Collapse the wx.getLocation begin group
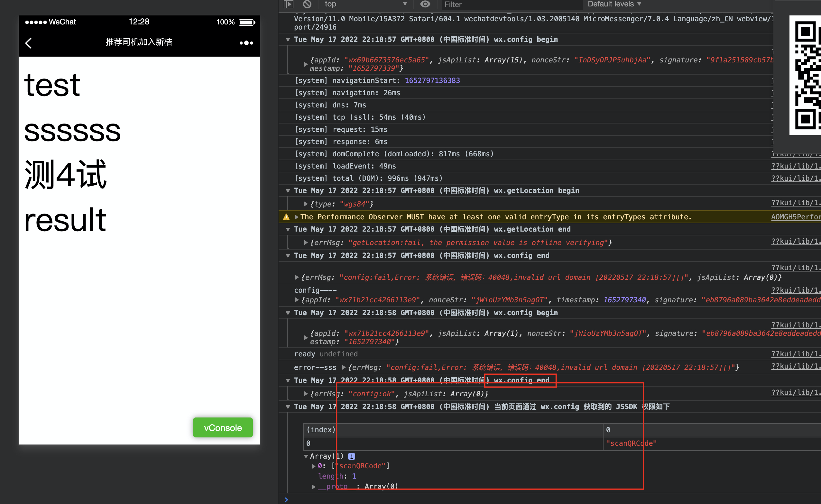The width and height of the screenshot is (821, 504). tap(288, 191)
